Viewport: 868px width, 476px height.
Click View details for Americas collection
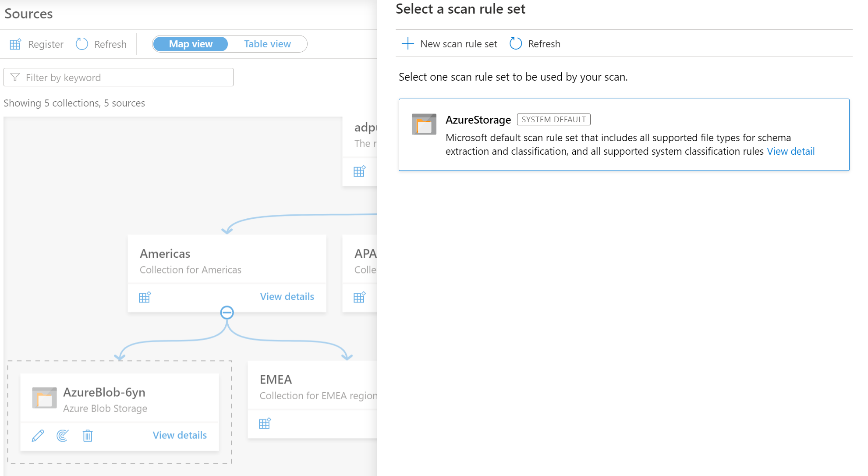(x=287, y=296)
